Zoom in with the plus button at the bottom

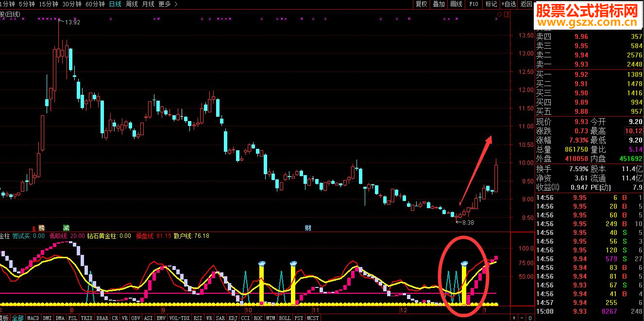[x=514, y=318]
